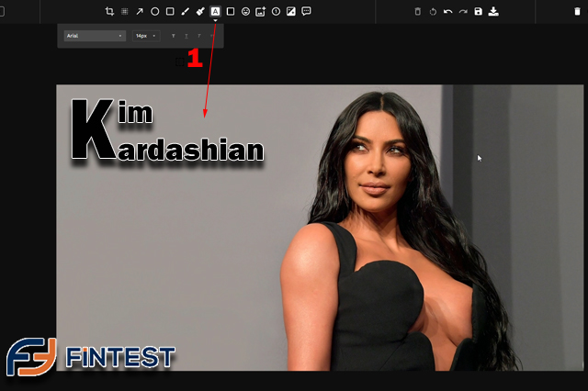Image resolution: width=588 pixels, height=391 pixels.
Task: Click the dimmed delete trash icon
Action: (x=418, y=12)
